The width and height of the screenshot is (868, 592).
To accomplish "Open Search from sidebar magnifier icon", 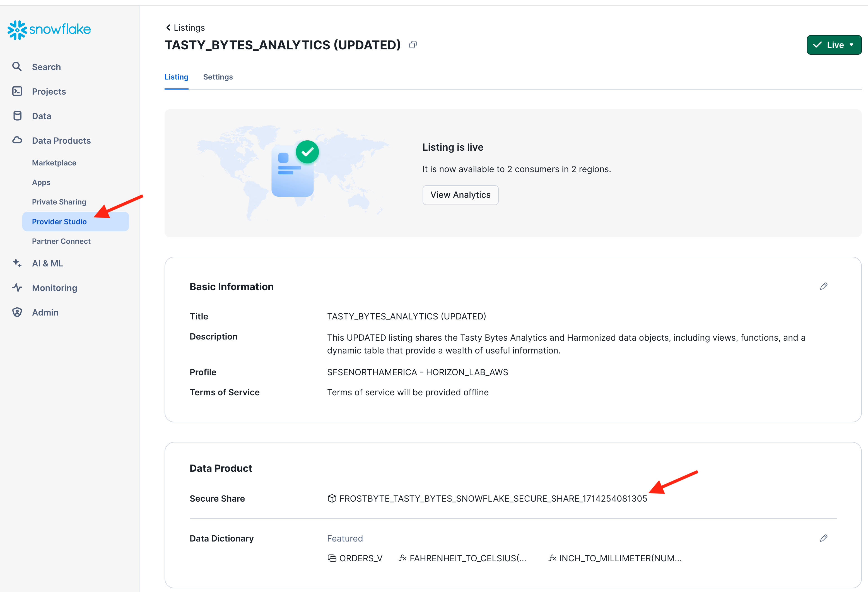I will coord(17,66).
